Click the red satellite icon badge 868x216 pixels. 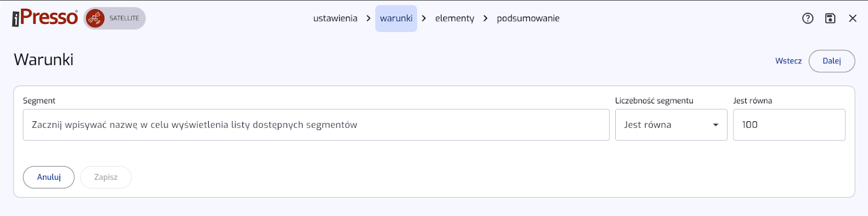(95, 18)
